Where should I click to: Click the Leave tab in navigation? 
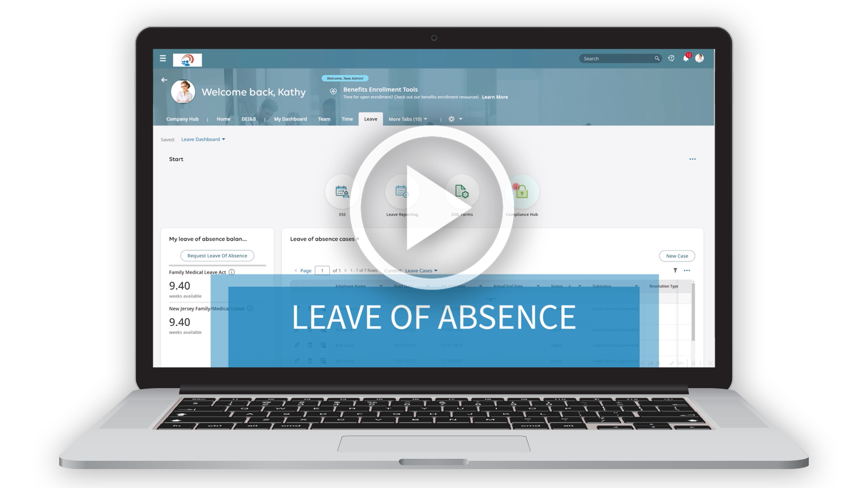point(370,119)
